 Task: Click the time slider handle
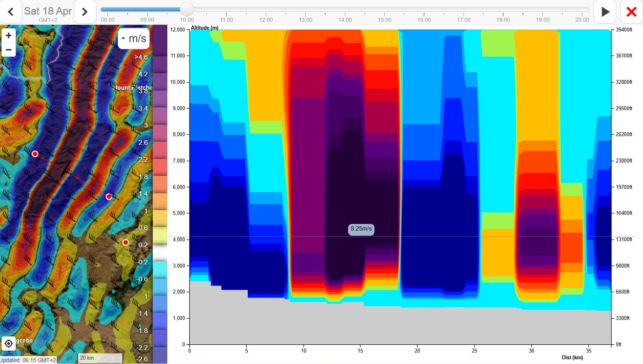click(x=187, y=9)
